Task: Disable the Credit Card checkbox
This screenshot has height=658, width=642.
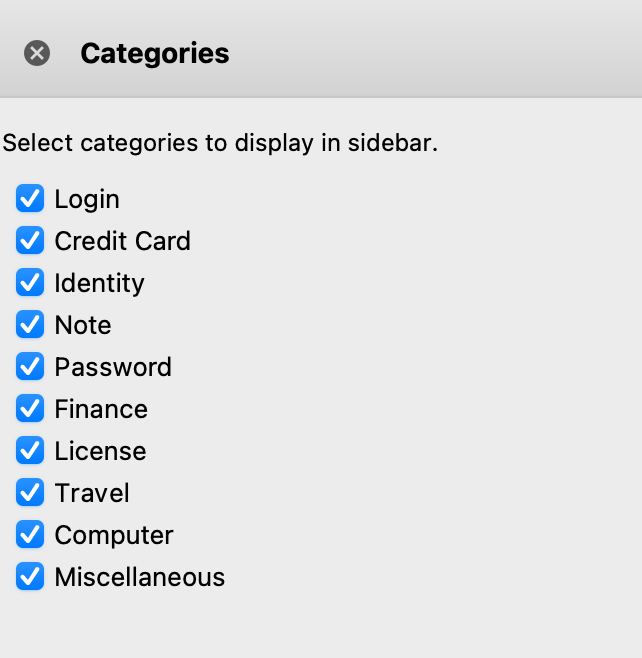Action: [30, 240]
